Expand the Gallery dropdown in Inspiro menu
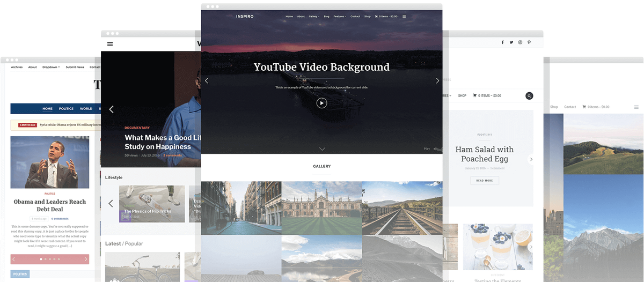This screenshot has height=282, width=644. (314, 16)
